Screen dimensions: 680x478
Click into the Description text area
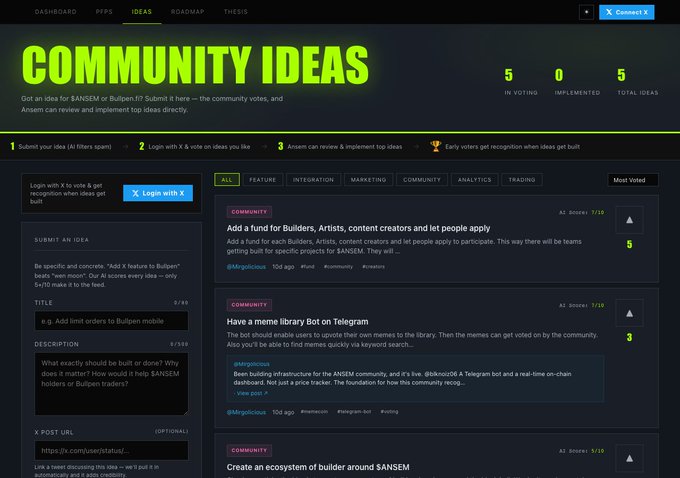(x=111, y=384)
